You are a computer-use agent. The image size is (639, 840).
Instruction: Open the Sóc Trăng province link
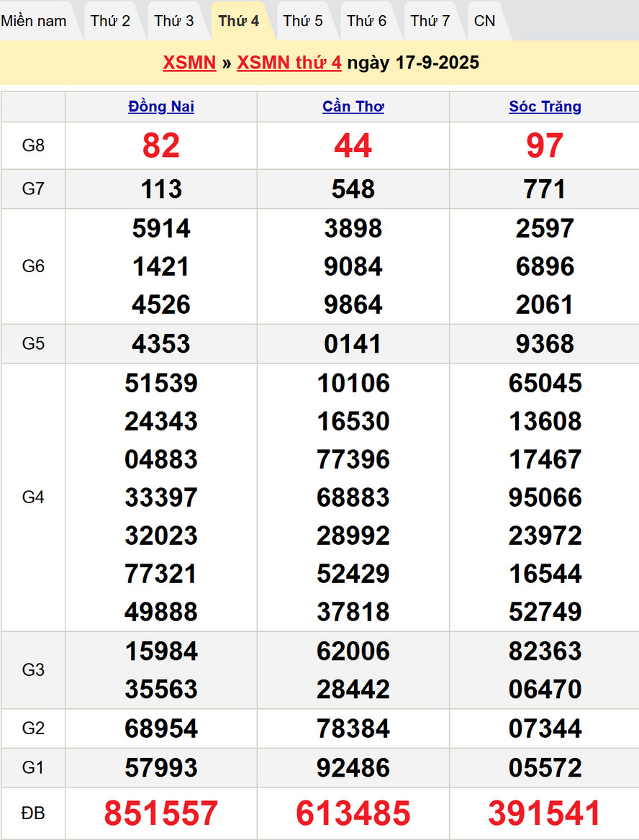(545, 107)
